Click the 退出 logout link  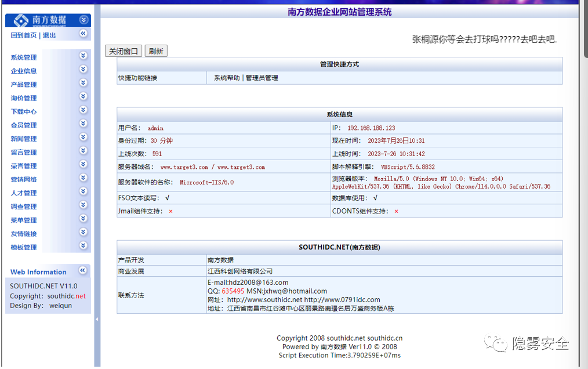click(49, 35)
